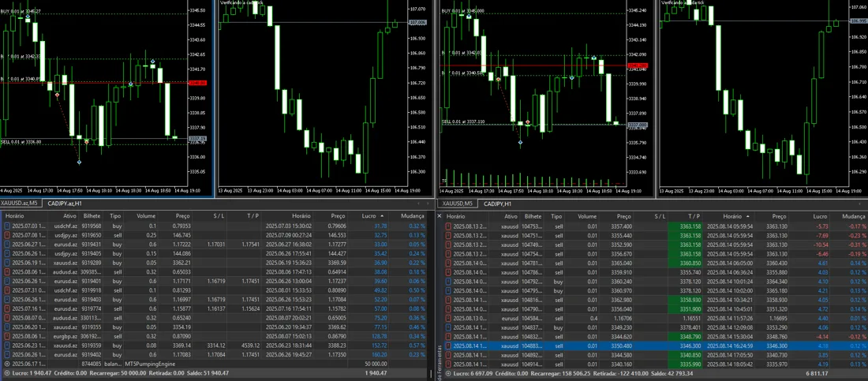Click the sell icon of ticket 9319650 row
The width and height of the screenshot is (868, 381).
(6, 235)
